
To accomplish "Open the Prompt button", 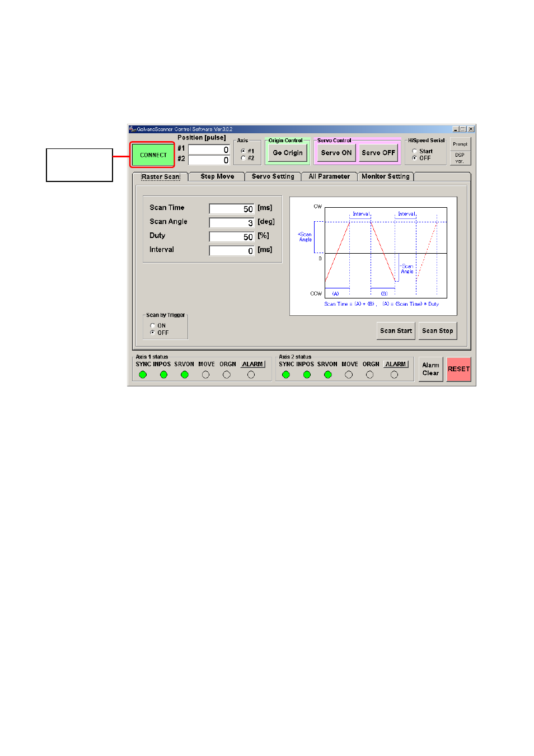I will click(x=460, y=144).
